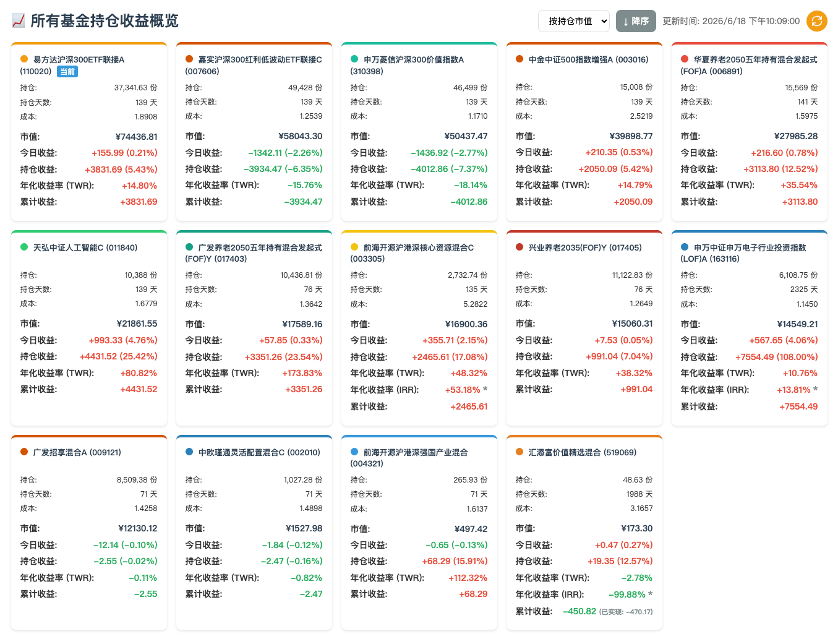Open fund title 广发招享混合A (009121)
The image size is (838, 644).
click(x=77, y=452)
